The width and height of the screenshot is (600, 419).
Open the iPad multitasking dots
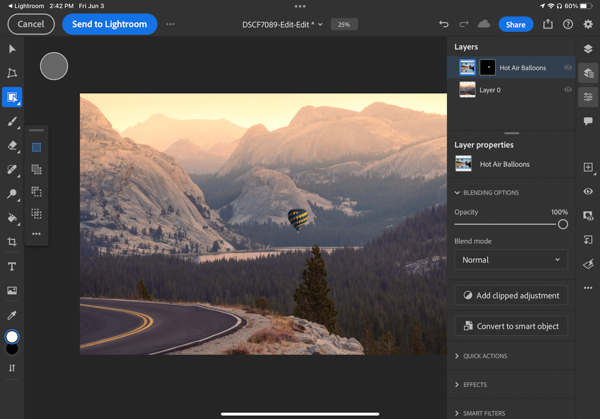tap(300, 6)
